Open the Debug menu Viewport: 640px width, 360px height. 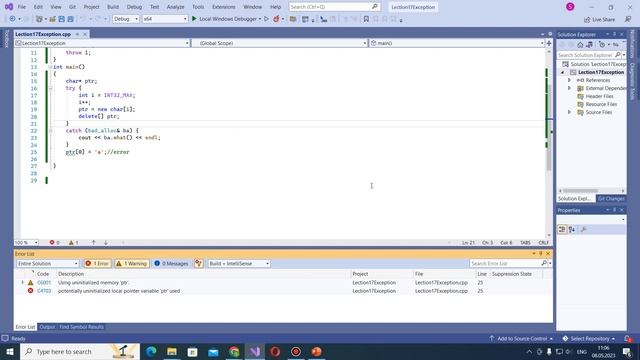tap(134, 7)
